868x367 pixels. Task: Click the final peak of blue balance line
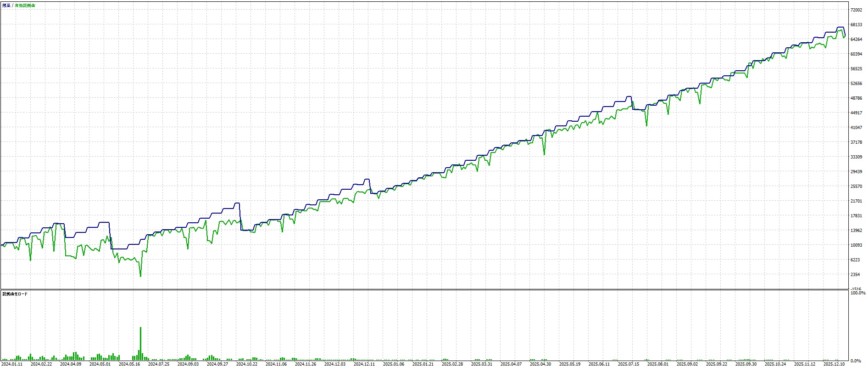840,28
